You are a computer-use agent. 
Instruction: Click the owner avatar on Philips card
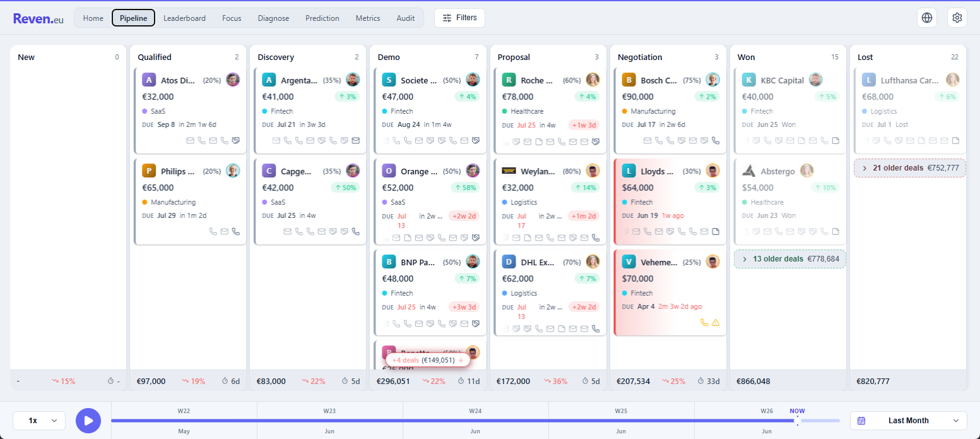click(x=233, y=171)
